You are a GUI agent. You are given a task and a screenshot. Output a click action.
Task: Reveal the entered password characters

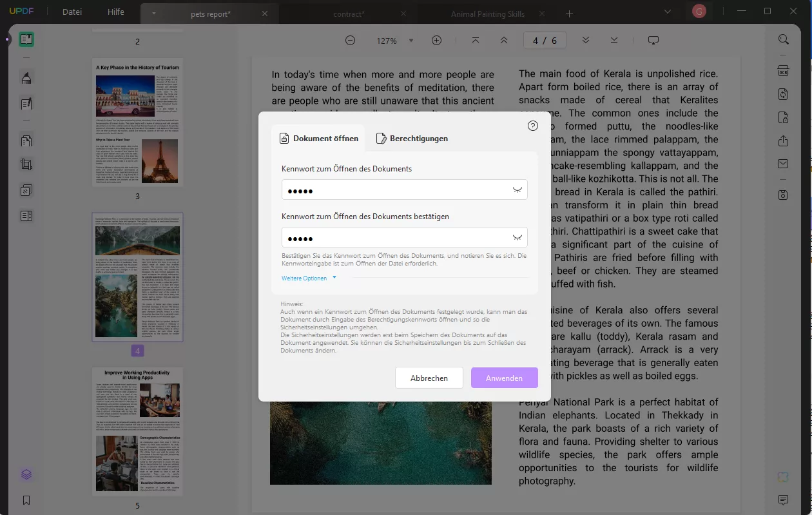point(517,189)
